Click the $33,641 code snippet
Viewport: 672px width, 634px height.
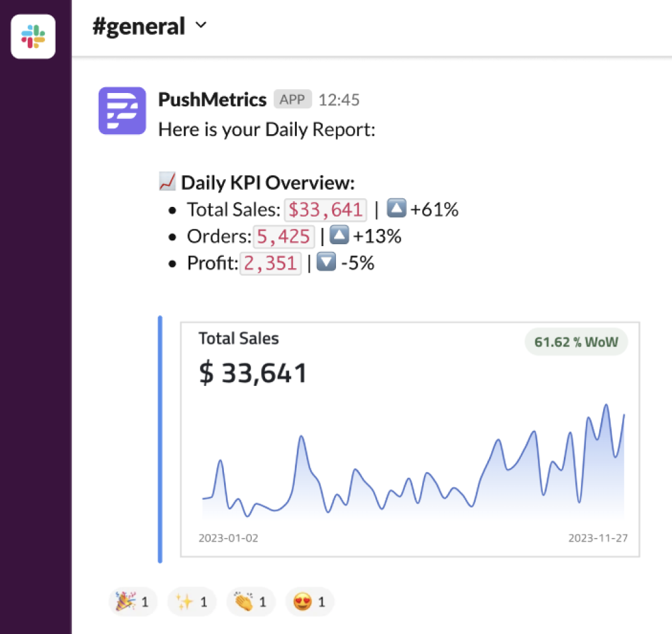[325, 209]
